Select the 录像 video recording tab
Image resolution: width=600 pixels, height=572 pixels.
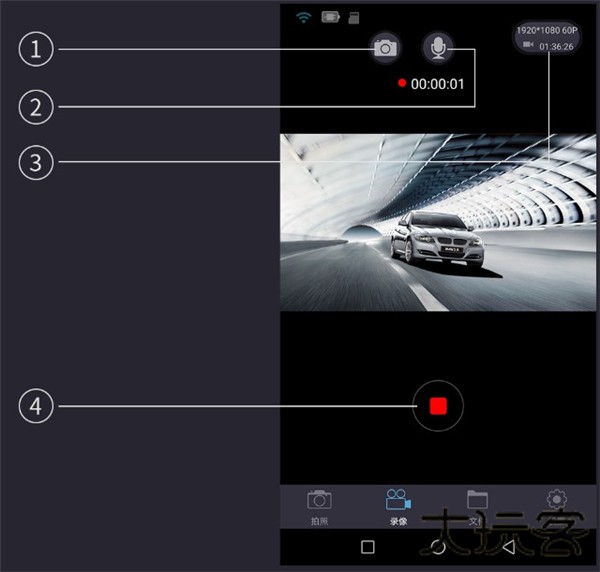pos(398,506)
